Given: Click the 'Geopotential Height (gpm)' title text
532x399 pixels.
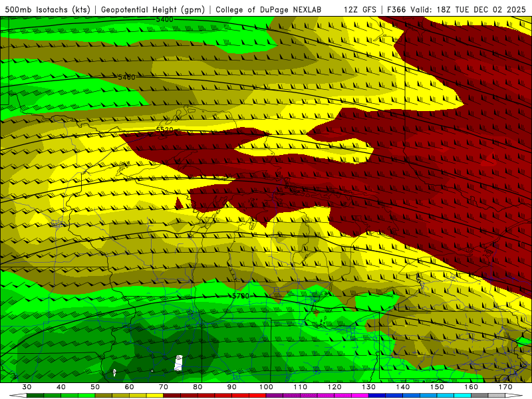Looking at the screenshot, I should (153, 9).
